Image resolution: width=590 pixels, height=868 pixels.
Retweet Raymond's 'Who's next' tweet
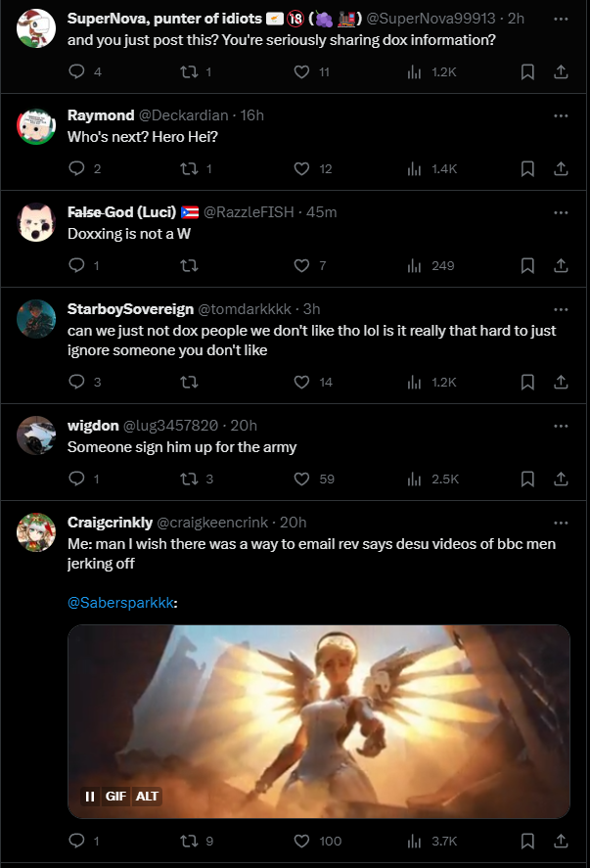191,168
